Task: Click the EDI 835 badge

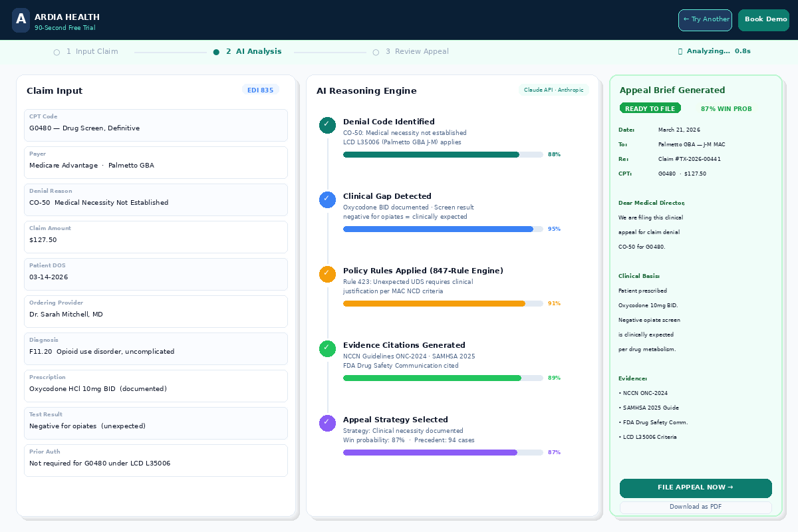Action: pos(261,90)
